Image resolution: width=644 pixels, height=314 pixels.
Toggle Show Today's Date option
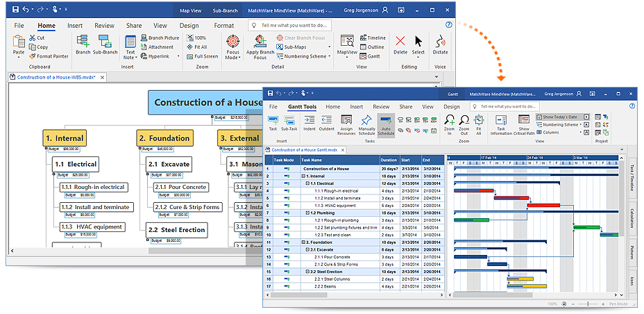[x=559, y=117]
